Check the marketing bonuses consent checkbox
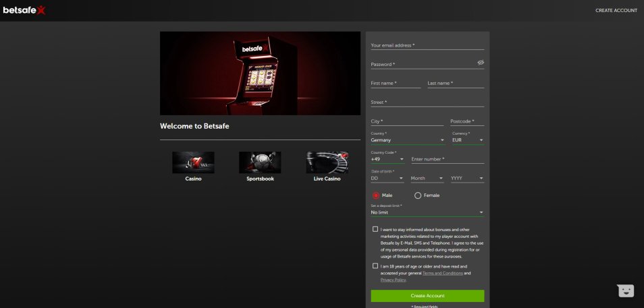Viewport: 644px width, 308px height. [375, 229]
